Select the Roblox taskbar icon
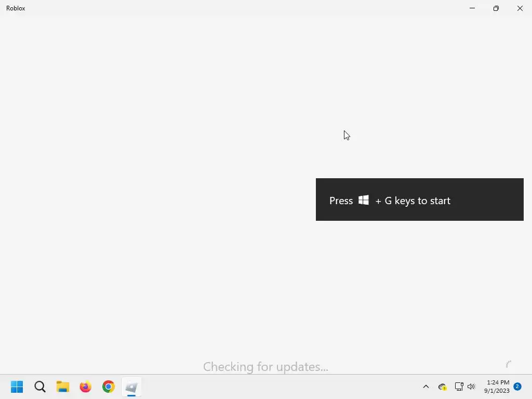The height and width of the screenshot is (399, 532). [x=131, y=387]
